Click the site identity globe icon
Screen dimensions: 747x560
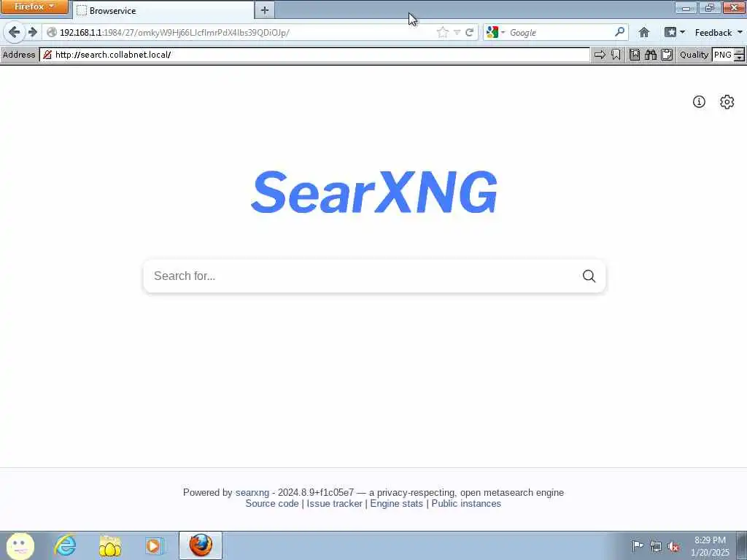52,32
